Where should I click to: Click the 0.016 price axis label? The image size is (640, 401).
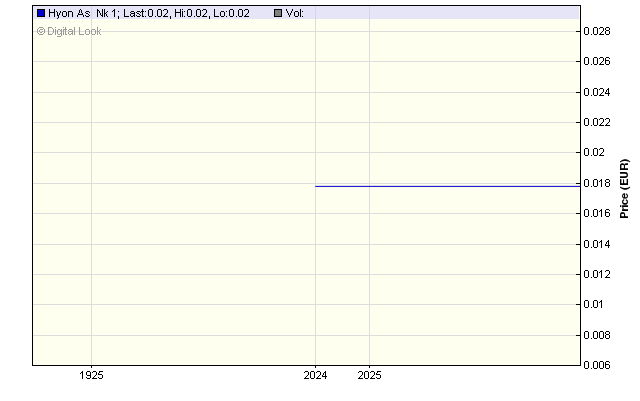pos(597,214)
